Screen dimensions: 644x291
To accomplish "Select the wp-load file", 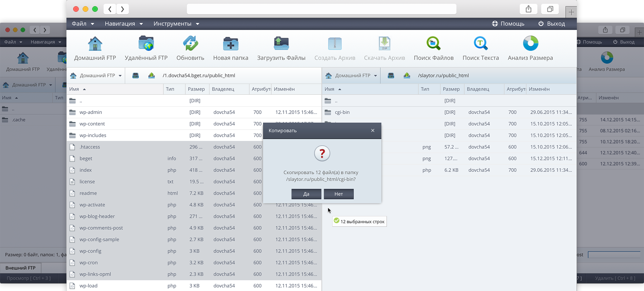I will coord(194,286).
